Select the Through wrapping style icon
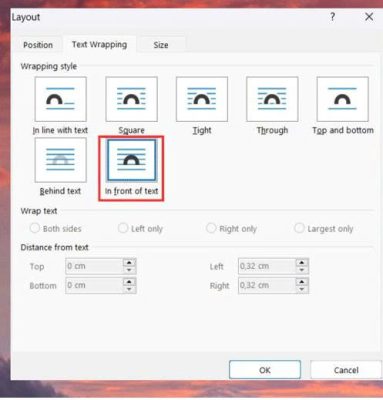Viewport: 383px width, 400px height. [x=272, y=99]
